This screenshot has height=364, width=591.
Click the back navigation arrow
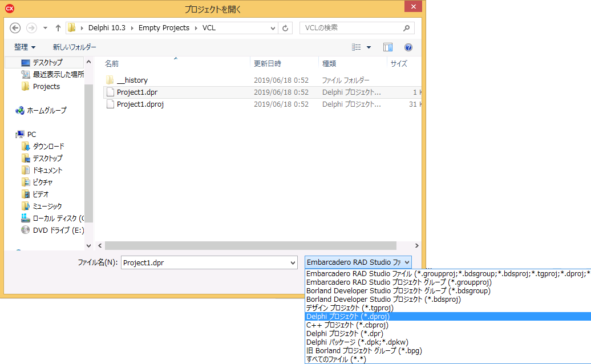click(x=15, y=27)
